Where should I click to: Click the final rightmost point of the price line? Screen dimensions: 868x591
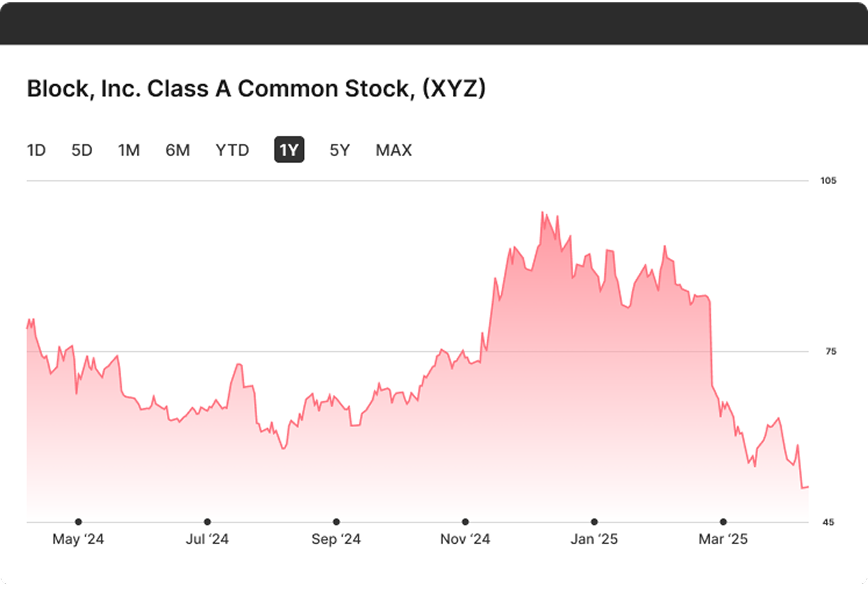pos(807,487)
